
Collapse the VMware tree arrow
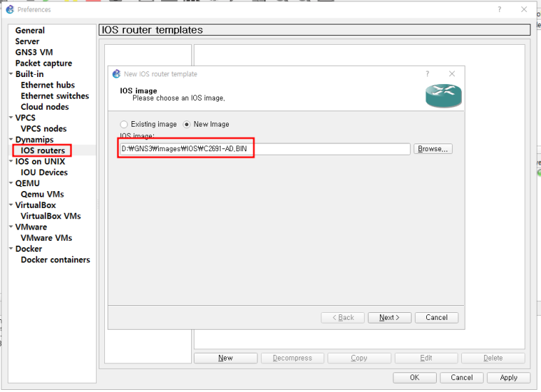11,227
